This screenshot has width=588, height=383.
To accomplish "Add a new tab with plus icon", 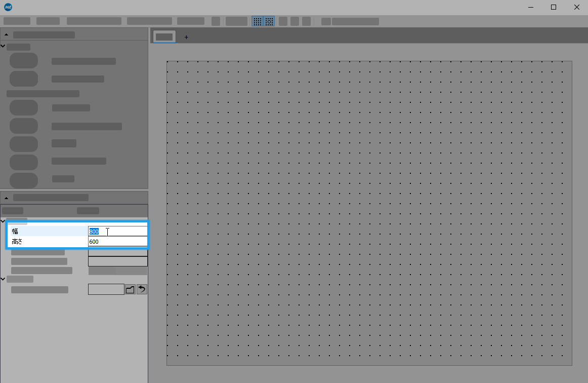I will (x=186, y=37).
